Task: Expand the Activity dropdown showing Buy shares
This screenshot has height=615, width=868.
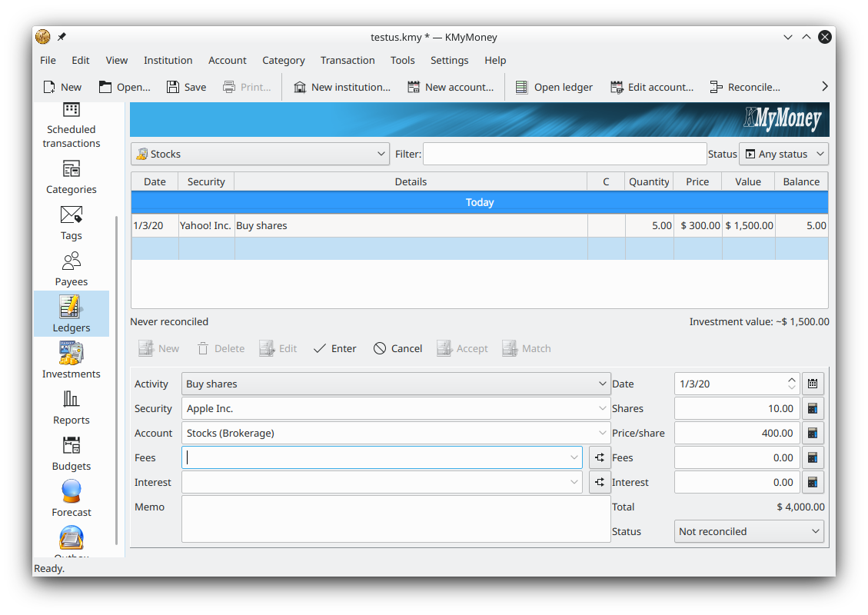Action: point(397,384)
